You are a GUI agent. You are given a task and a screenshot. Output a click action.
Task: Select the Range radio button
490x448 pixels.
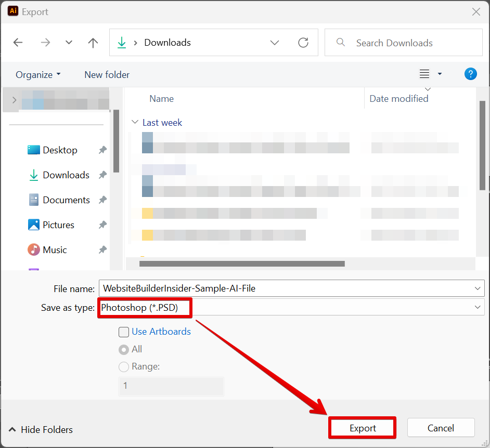pyautogui.click(x=124, y=367)
